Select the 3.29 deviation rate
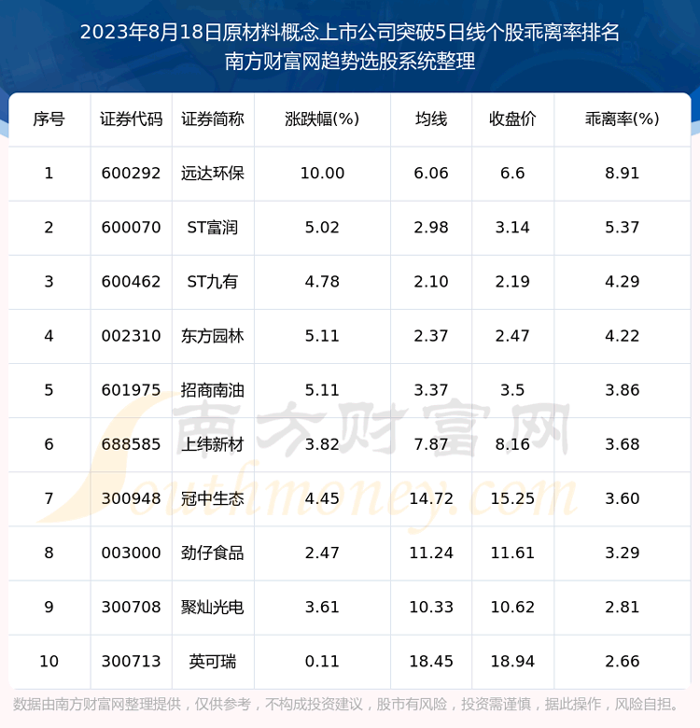 tap(622, 553)
